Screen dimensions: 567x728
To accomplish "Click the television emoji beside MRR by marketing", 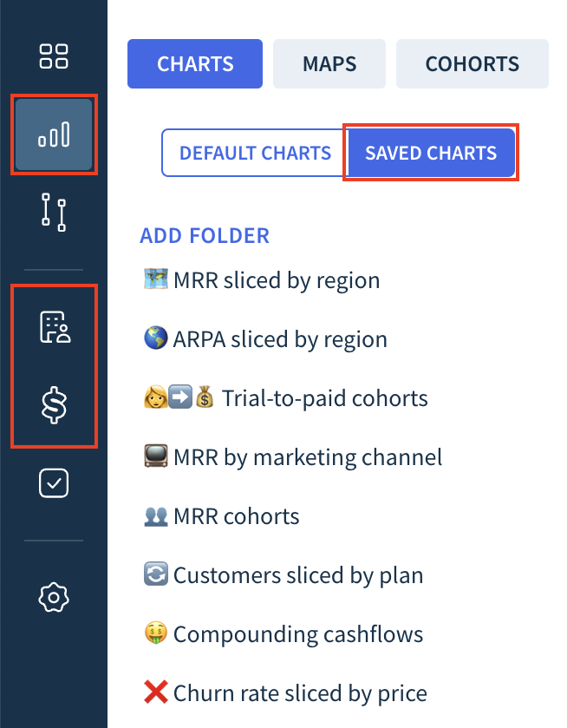I will pyautogui.click(x=156, y=456).
